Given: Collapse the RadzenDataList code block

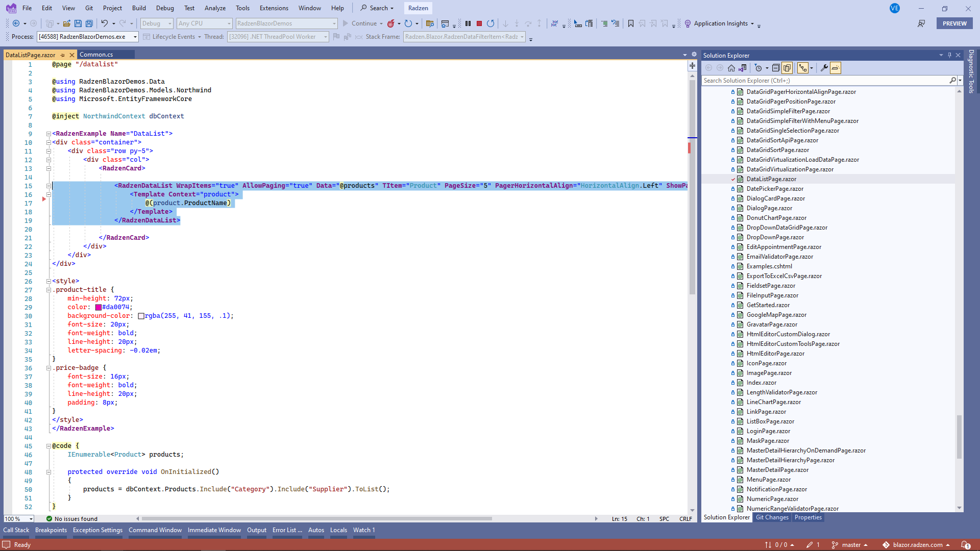Looking at the screenshot, I should (48, 186).
